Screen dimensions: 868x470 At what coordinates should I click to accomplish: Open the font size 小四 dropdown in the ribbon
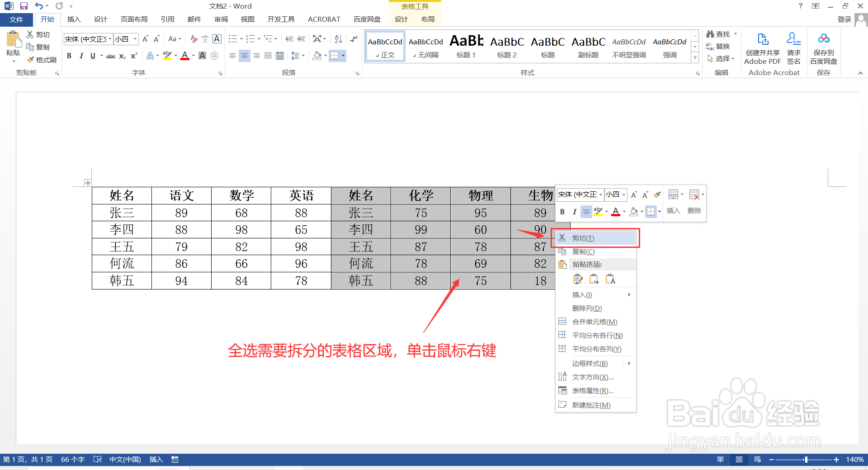pyautogui.click(x=135, y=39)
